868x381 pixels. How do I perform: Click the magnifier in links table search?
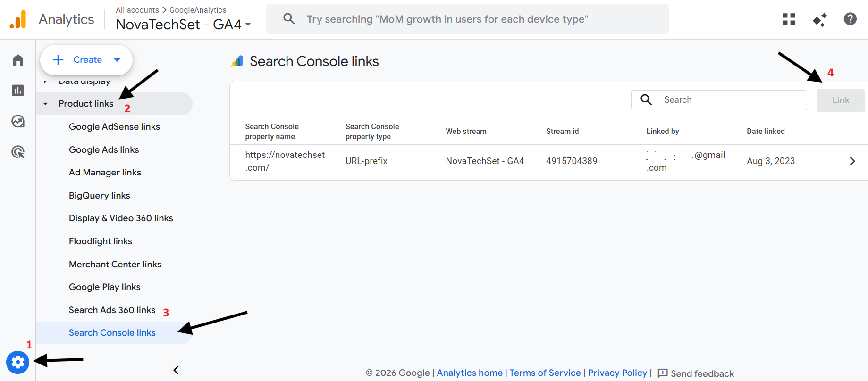tap(646, 99)
